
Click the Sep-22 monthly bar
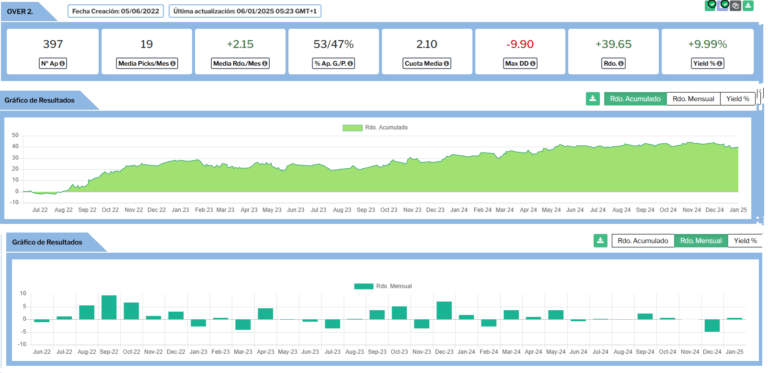tap(109, 307)
